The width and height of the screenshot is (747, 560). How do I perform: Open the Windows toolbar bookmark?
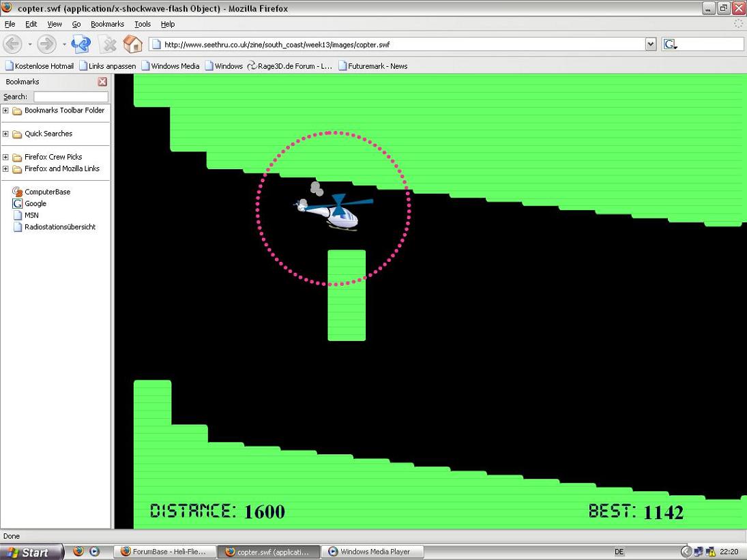click(x=224, y=66)
